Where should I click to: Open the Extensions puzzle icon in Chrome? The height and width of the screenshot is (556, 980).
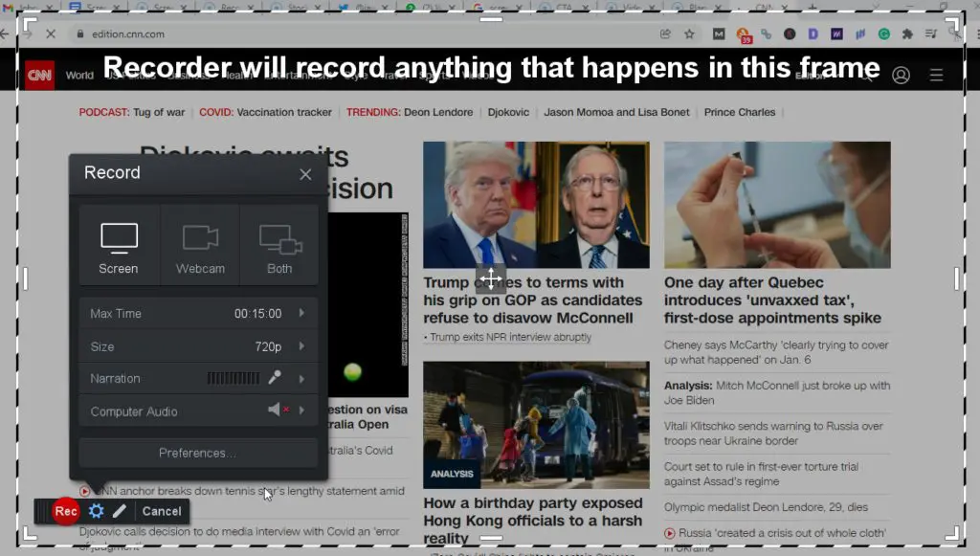[906, 33]
